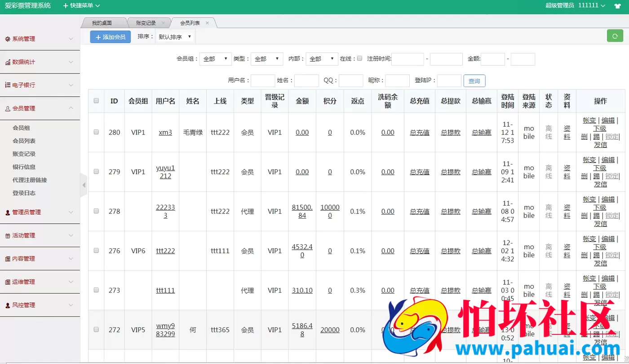This screenshot has width=629, height=364.
Task: Click the 管理员管理 person icon
Action: 8,212
